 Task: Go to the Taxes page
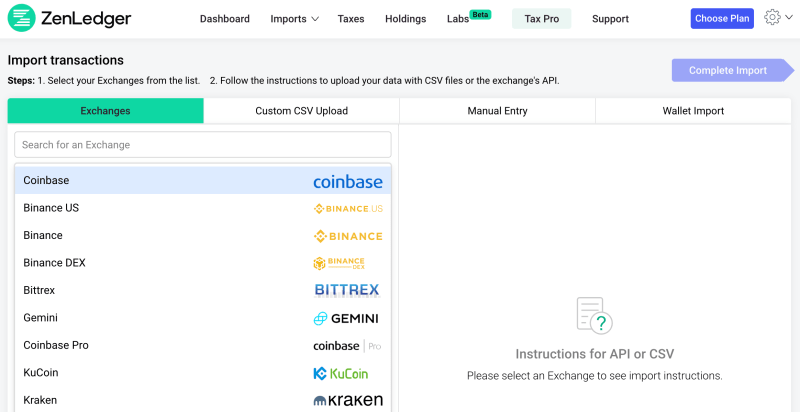tap(351, 19)
